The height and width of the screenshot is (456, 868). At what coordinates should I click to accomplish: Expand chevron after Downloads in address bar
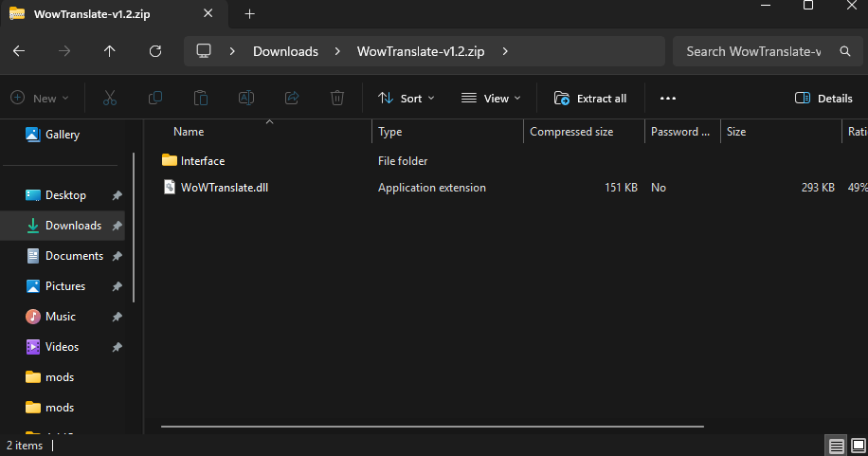pyautogui.click(x=337, y=51)
